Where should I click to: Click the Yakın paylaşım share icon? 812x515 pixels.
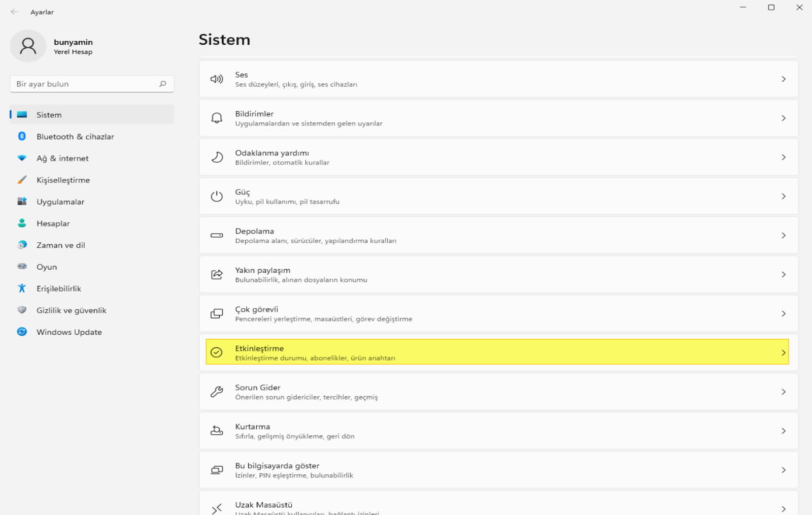pyautogui.click(x=217, y=275)
